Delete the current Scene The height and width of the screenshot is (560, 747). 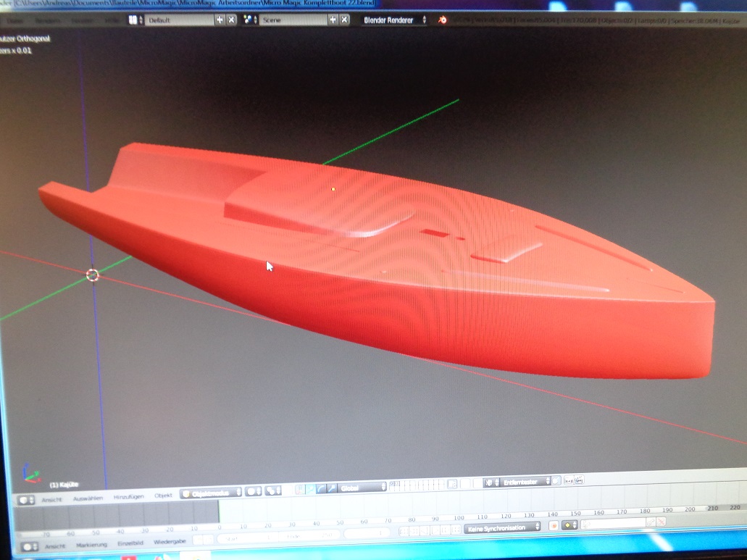click(x=344, y=20)
